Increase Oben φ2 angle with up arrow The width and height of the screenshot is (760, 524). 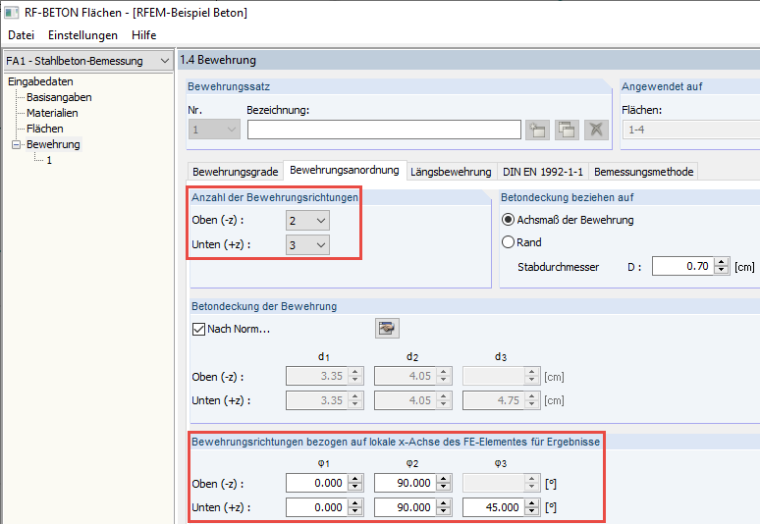[x=443, y=479]
